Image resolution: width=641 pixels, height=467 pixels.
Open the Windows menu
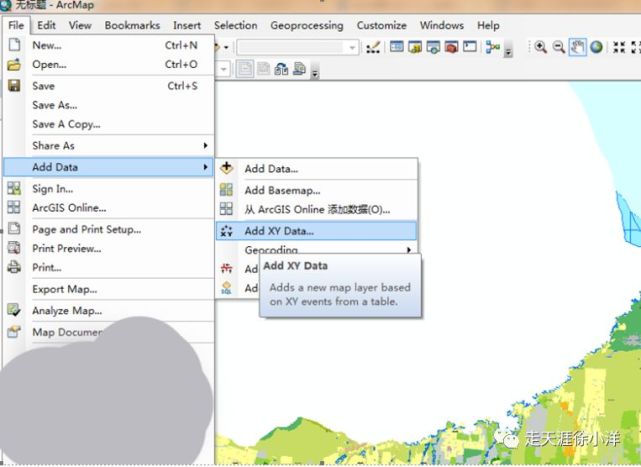pyautogui.click(x=442, y=25)
